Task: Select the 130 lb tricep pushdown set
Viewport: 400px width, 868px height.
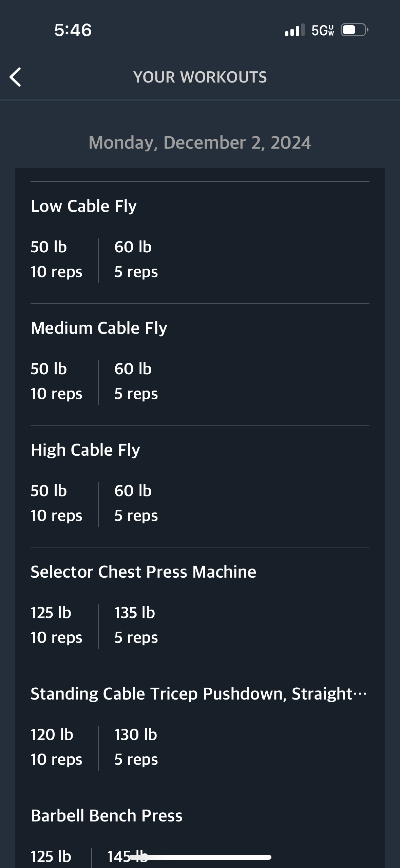Action: (x=136, y=747)
